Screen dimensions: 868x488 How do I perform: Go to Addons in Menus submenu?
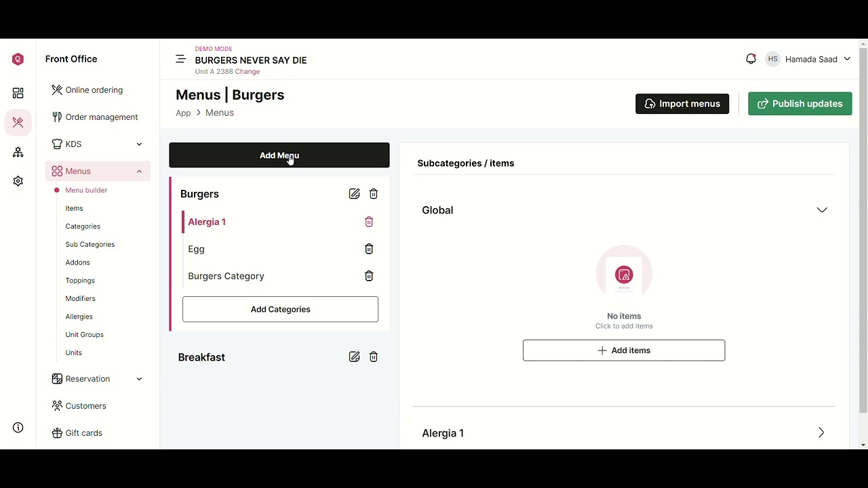77,262
